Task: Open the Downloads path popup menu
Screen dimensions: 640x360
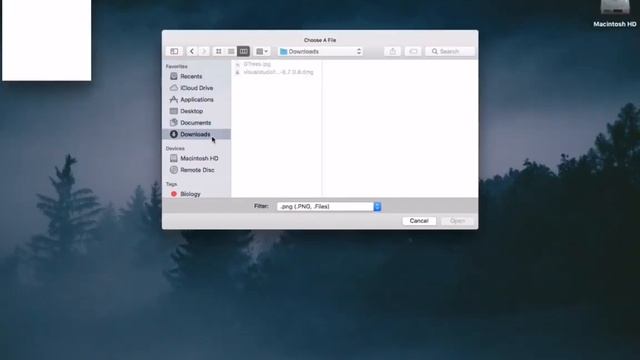Action: pos(321,51)
